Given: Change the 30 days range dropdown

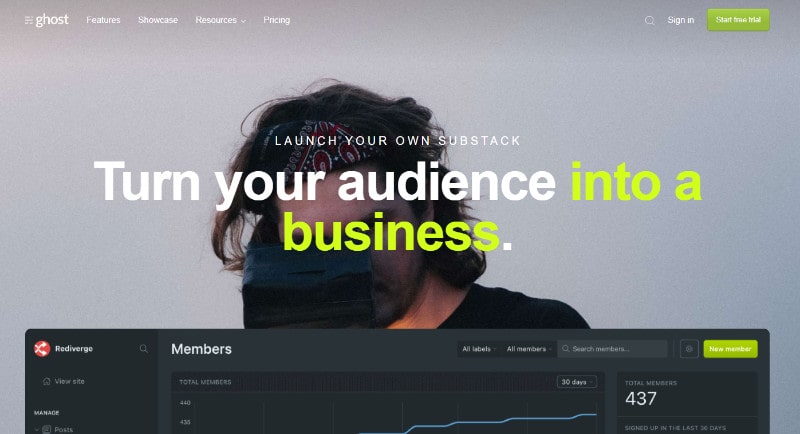Looking at the screenshot, I should click(577, 382).
